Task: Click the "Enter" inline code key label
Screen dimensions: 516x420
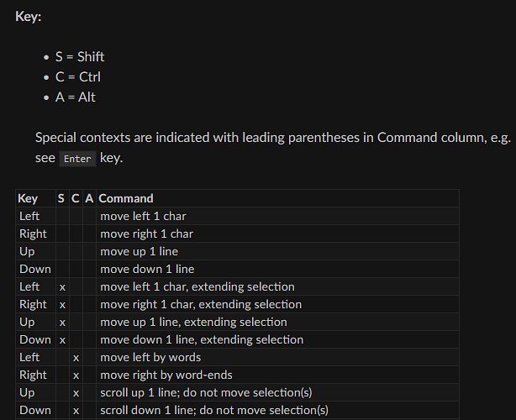Action: tap(77, 159)
